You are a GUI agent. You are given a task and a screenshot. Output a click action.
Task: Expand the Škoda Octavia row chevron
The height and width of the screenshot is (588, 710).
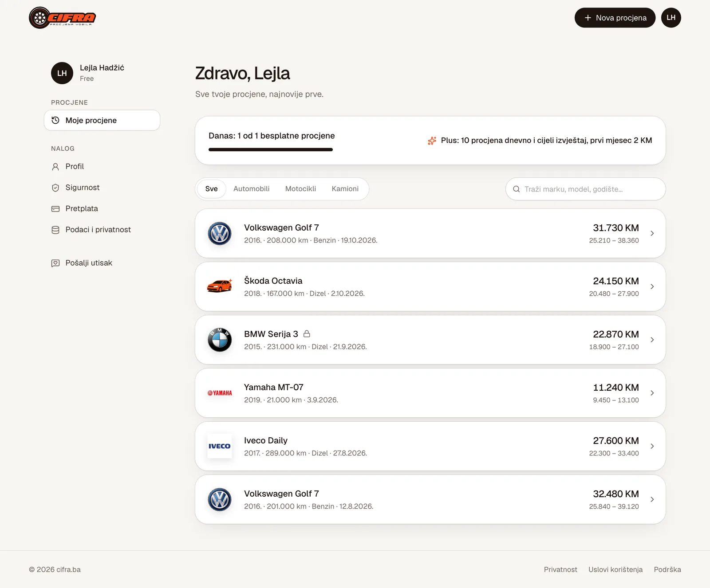point(652,286)
